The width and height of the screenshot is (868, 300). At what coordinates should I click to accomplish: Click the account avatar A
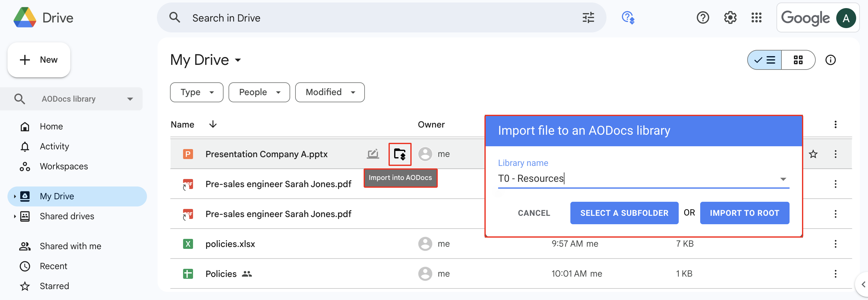846,18
